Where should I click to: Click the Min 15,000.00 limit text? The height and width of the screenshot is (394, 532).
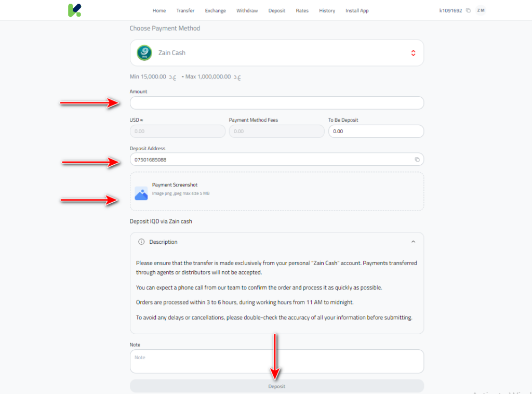153,77
